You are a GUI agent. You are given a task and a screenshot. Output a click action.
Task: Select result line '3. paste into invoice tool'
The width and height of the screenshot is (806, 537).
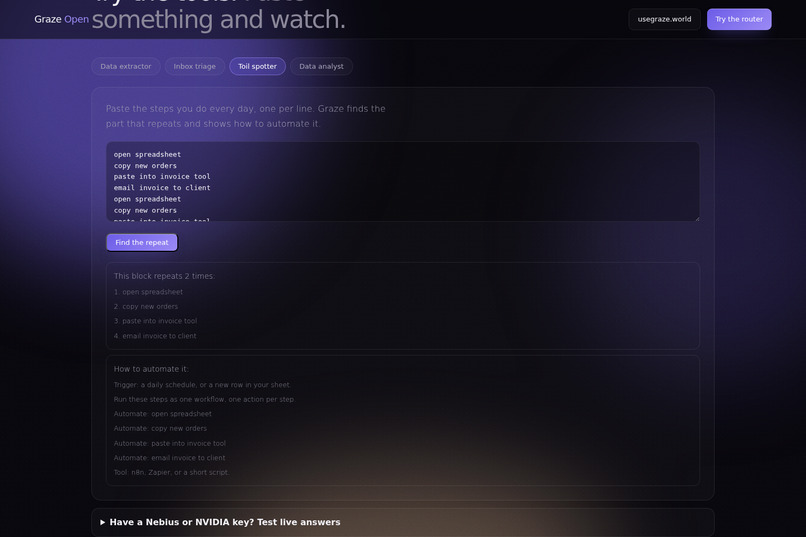[x=156, y=321]
